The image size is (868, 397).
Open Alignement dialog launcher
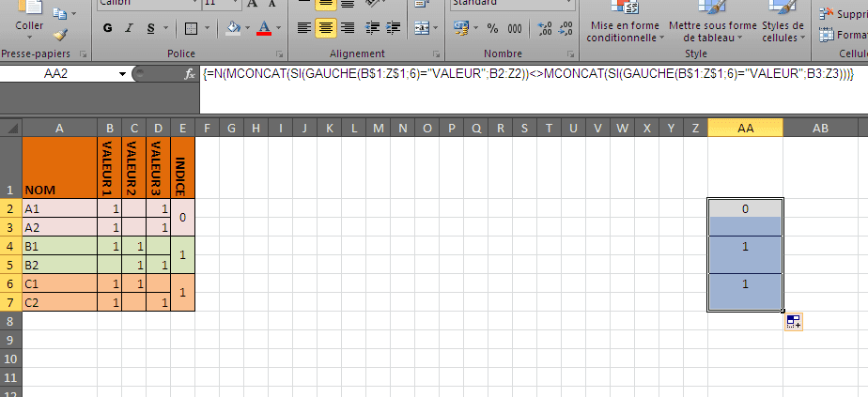437,54
